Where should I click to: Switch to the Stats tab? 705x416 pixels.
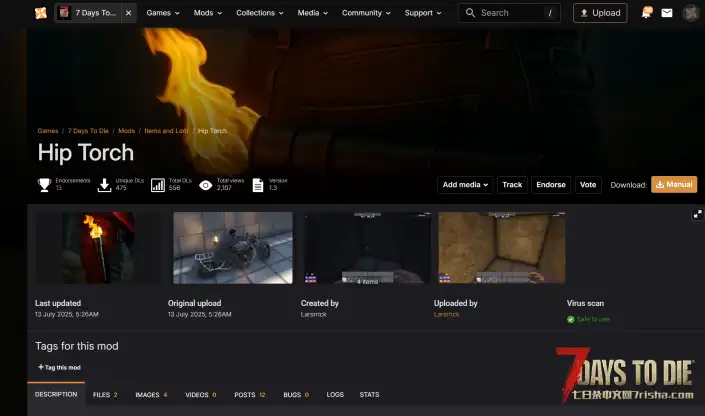(369, 394)
